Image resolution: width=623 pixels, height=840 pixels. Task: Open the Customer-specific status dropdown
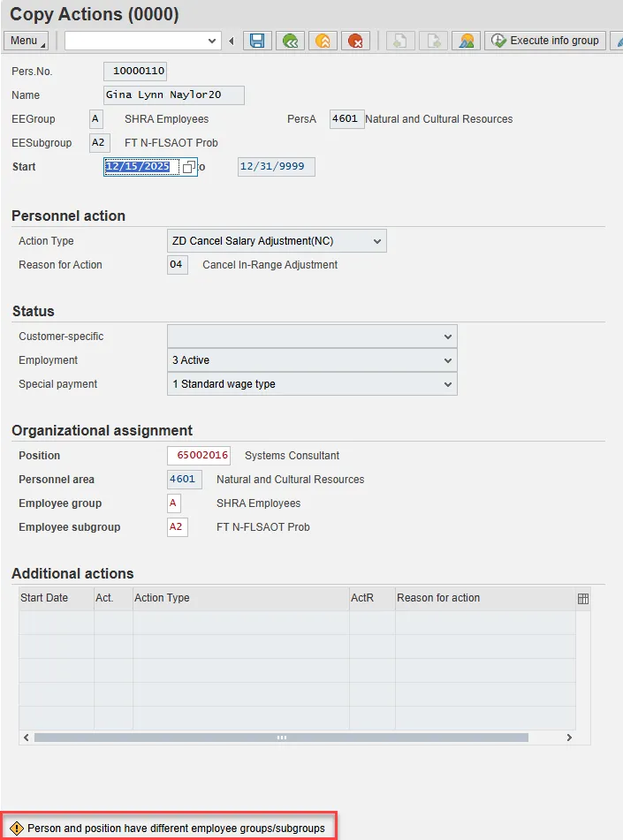(448, 337)
